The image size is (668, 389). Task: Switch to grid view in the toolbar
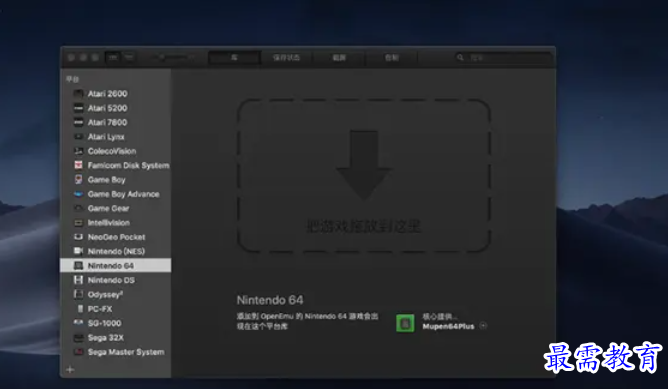tap(113, 58)
